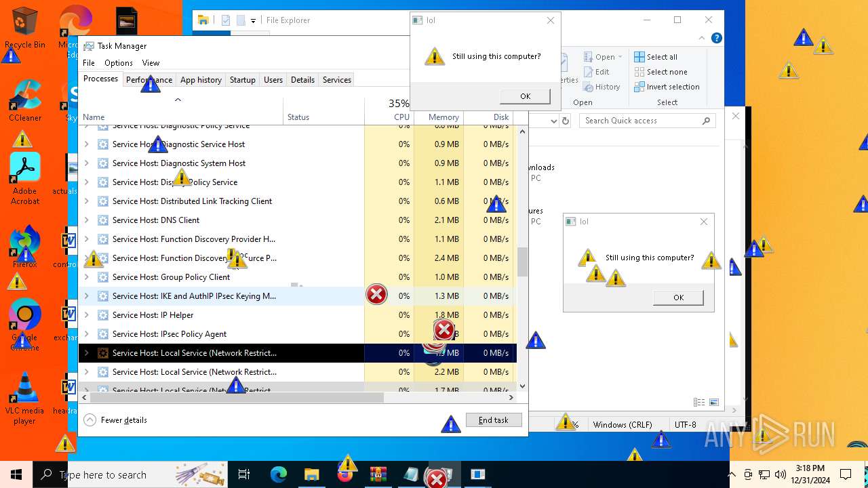Switch File Explorer to large icons view
Viewport: 868px width, 488px height.
pyautogui.click(x=713, y=402)
